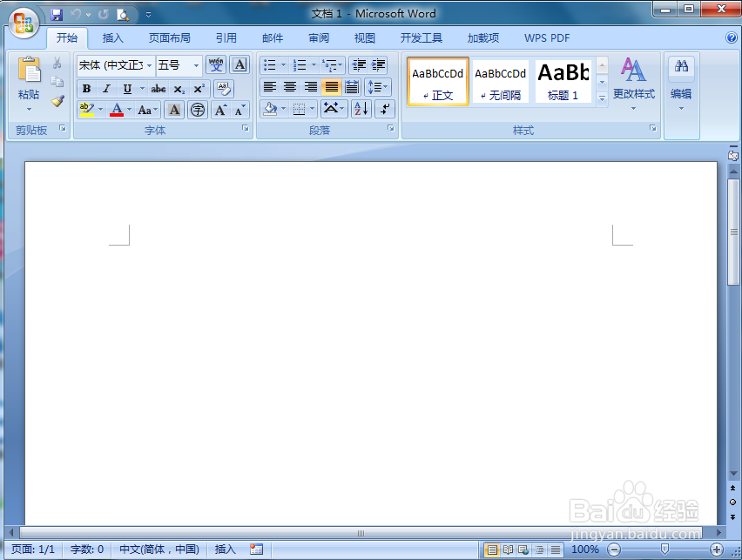Open the 审阅 (Review) tab
742x560 pixels.
319,37
